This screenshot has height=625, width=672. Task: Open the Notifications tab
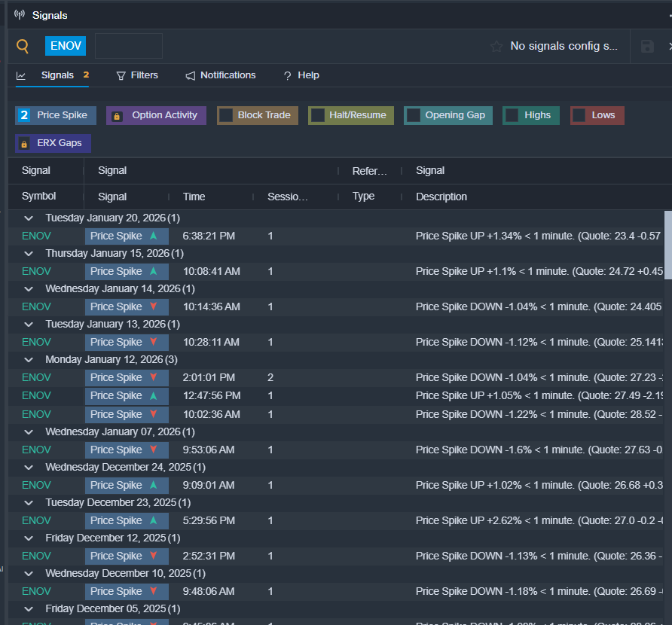click(x=228, y=75)
